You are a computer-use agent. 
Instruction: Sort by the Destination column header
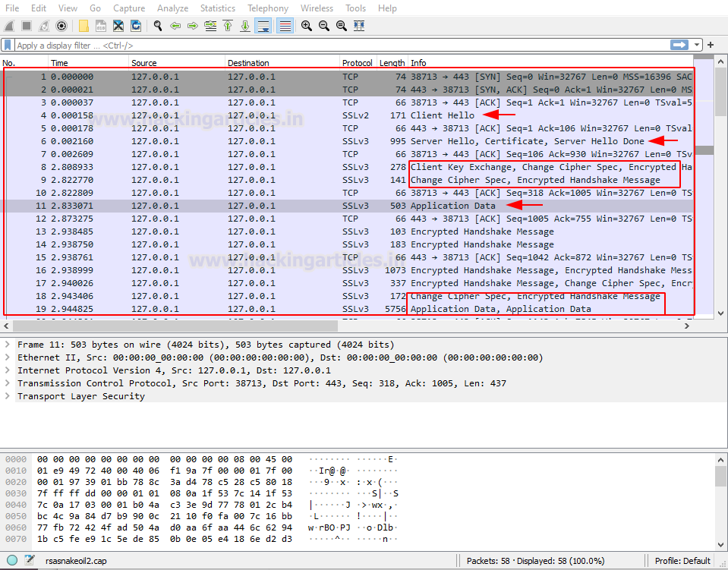click(x=282, y=63)
